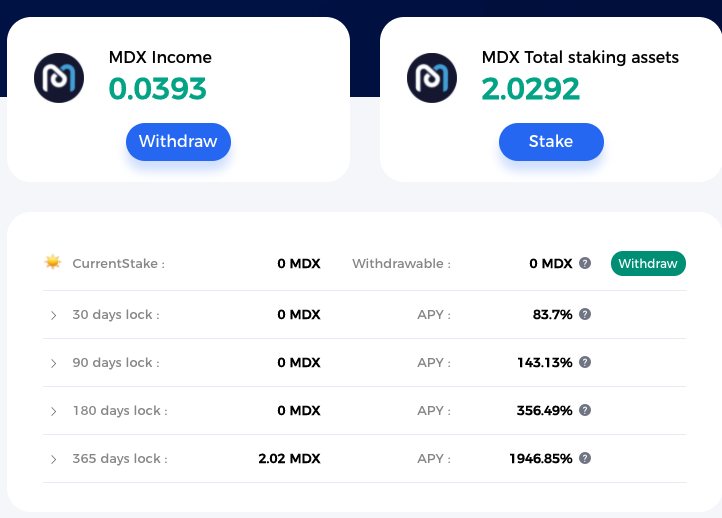Screen dimensions: 722x518
Task: Expand the 365 days lock row
Action: 53,459
